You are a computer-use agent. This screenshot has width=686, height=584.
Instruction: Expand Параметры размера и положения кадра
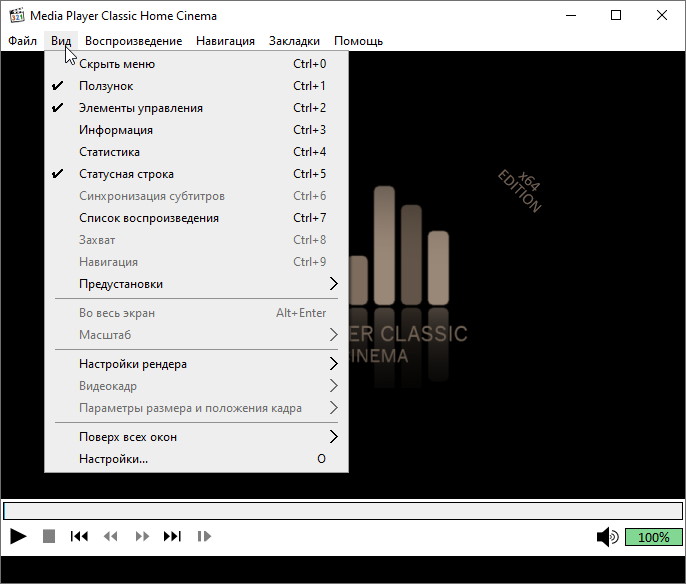point(196,408)
